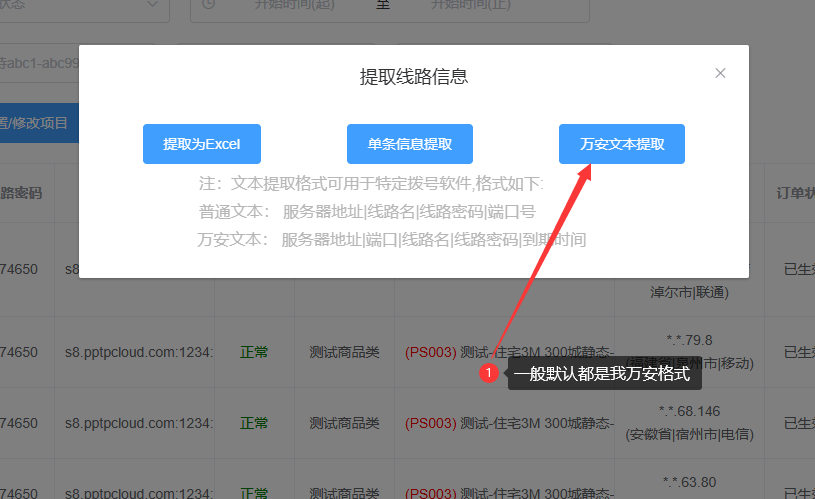
Task: Click the 置/修改项目 button in background
Action: [39, 123]
